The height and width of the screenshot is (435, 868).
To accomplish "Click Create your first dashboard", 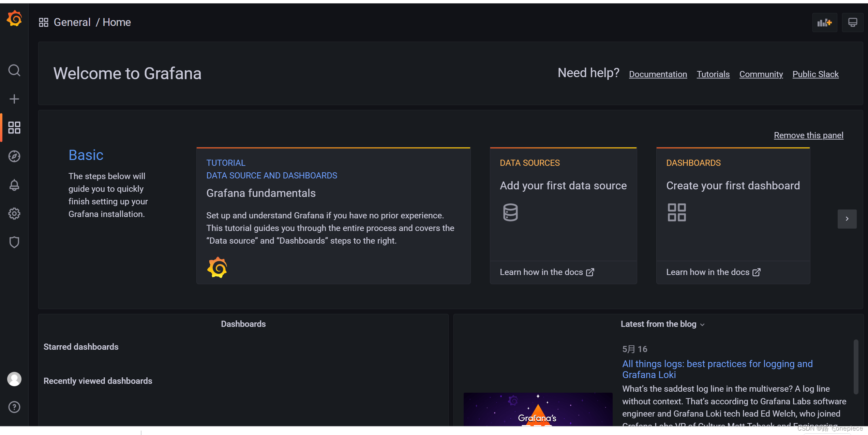I will pyautogui.click(x=733, y=185).
